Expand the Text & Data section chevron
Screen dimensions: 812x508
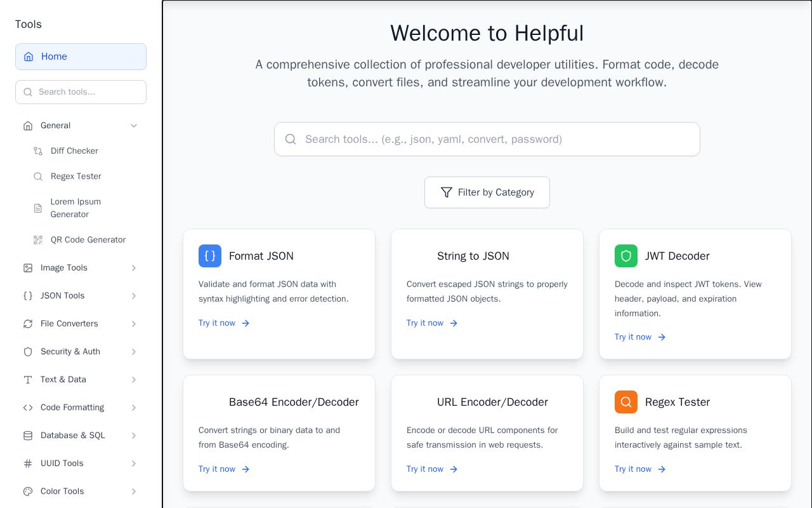pos(134,380)
